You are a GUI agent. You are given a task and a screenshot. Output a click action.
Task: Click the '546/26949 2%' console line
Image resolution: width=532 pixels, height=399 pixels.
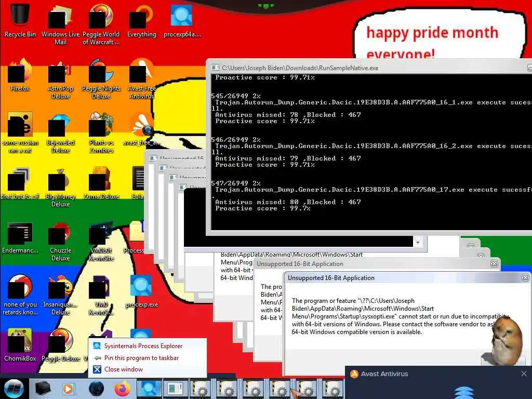(236, 140)
